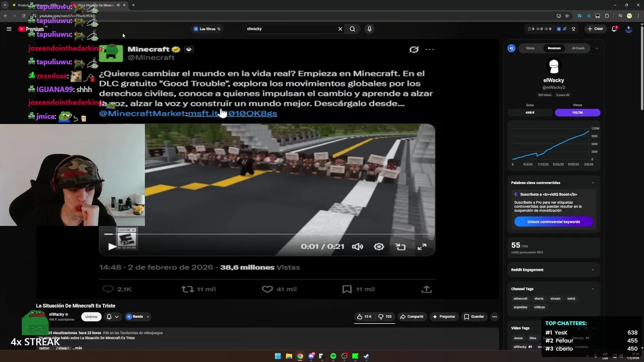Enter fullscreen in video player
644x362 pixels.
(422, 247)
